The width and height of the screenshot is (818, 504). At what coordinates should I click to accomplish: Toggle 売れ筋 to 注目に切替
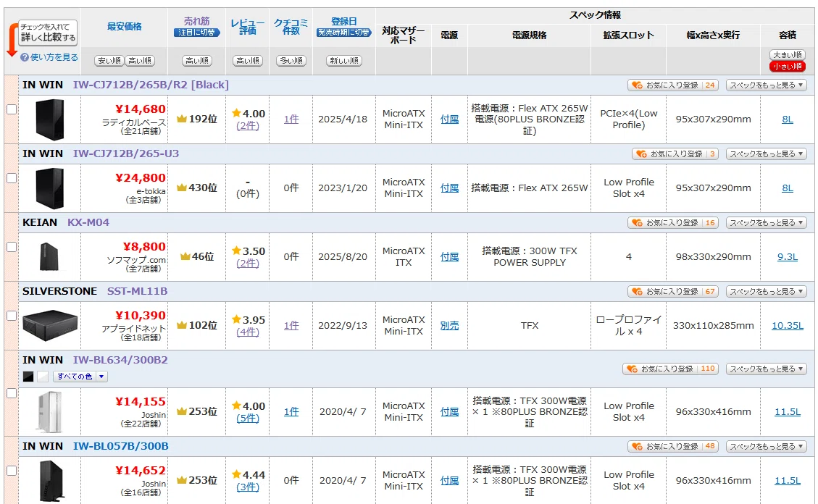coord(196,33)
